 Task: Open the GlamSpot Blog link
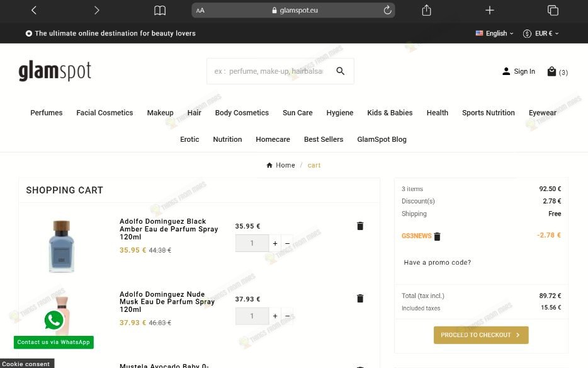pos(382,139)
